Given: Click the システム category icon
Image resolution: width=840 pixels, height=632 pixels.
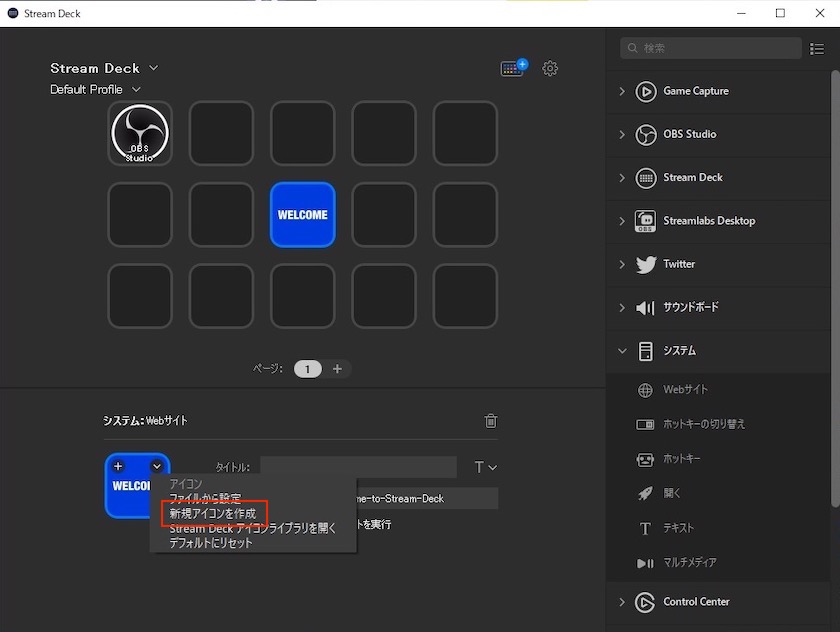Looking at the screenshot, I should click(x=646, y=351).
